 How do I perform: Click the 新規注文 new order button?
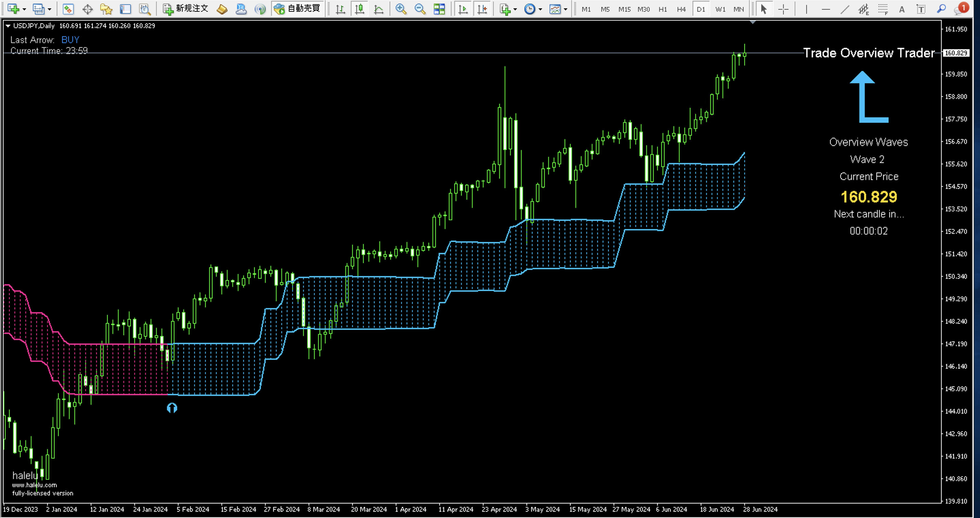[x=186, y=9]
